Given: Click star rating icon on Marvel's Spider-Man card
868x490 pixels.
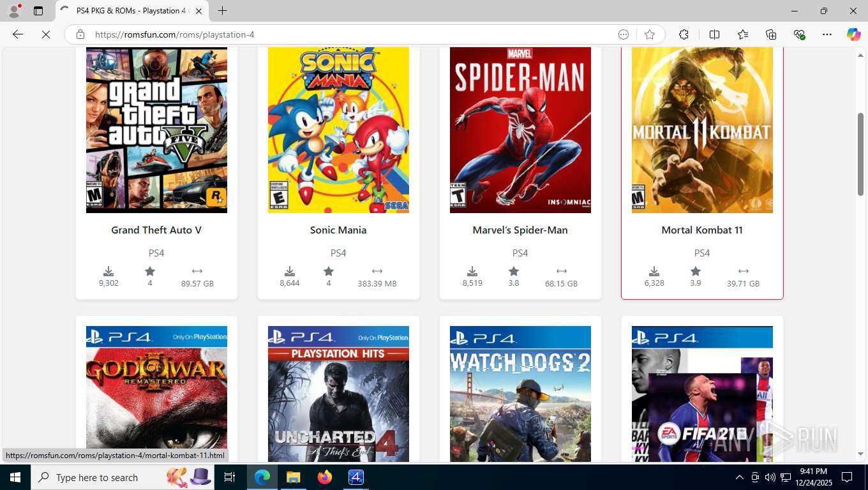Looking at the screenshot, I should pos(514,271).
